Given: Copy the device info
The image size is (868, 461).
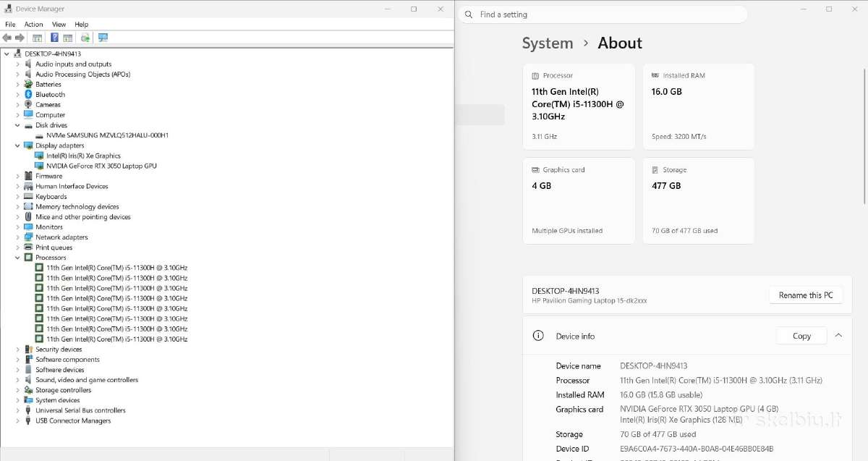Looking at the screenshot, I should point(801,336).
